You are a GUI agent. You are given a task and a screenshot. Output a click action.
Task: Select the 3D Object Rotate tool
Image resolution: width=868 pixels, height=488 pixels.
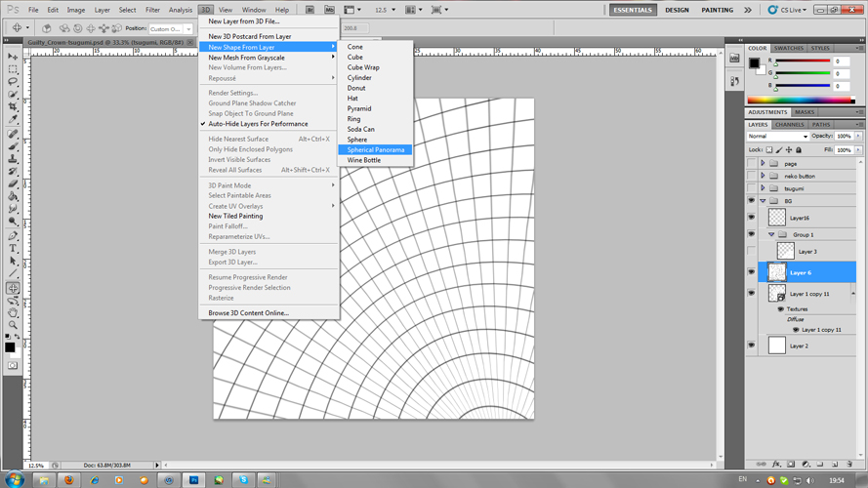pyautogui.click(x=13, y=288)
